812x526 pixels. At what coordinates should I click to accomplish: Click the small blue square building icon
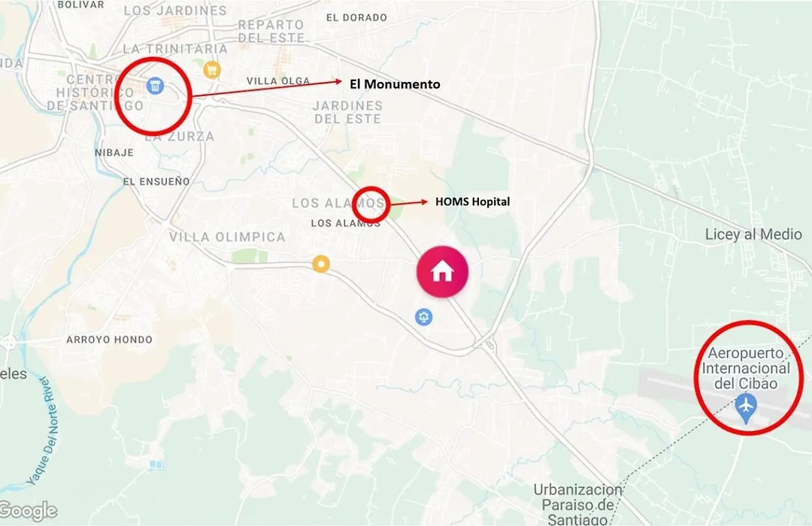click(x=156, y=464)
